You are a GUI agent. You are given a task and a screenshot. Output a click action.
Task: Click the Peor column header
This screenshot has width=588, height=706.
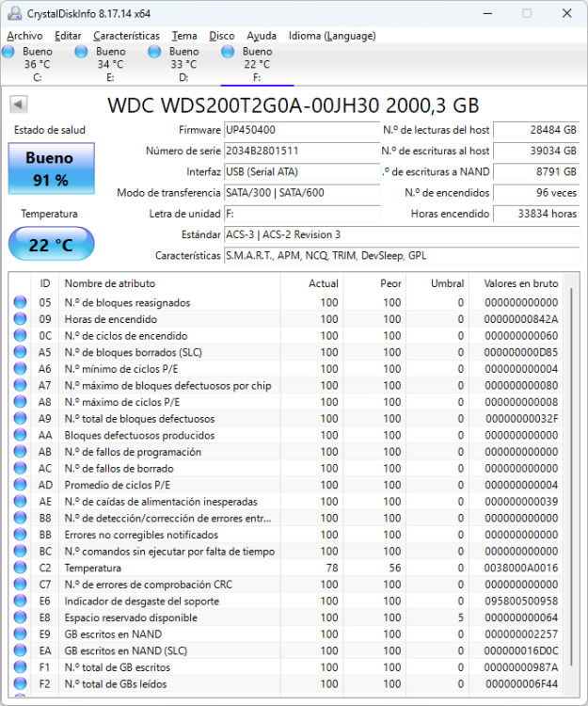(x=374, y=283)
